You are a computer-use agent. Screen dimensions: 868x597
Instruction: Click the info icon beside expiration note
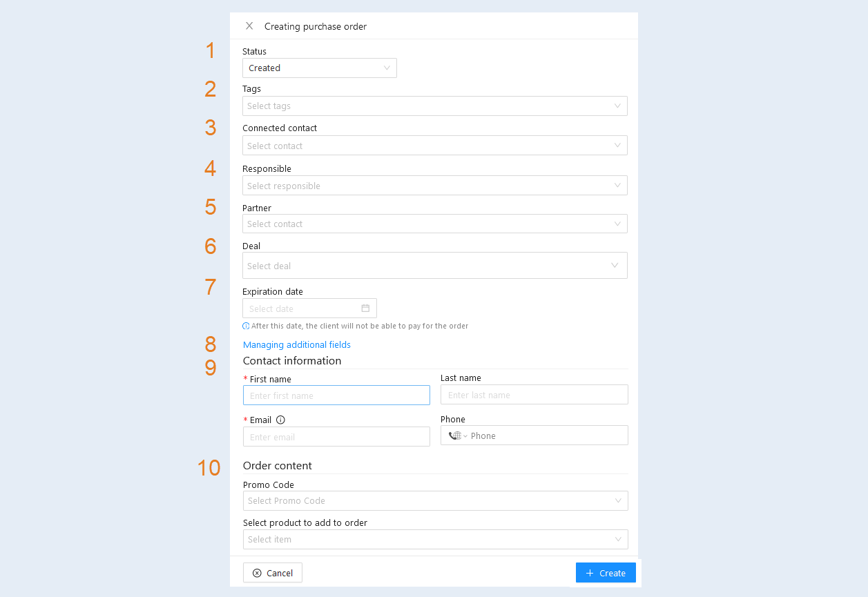[x=246, y=326]
